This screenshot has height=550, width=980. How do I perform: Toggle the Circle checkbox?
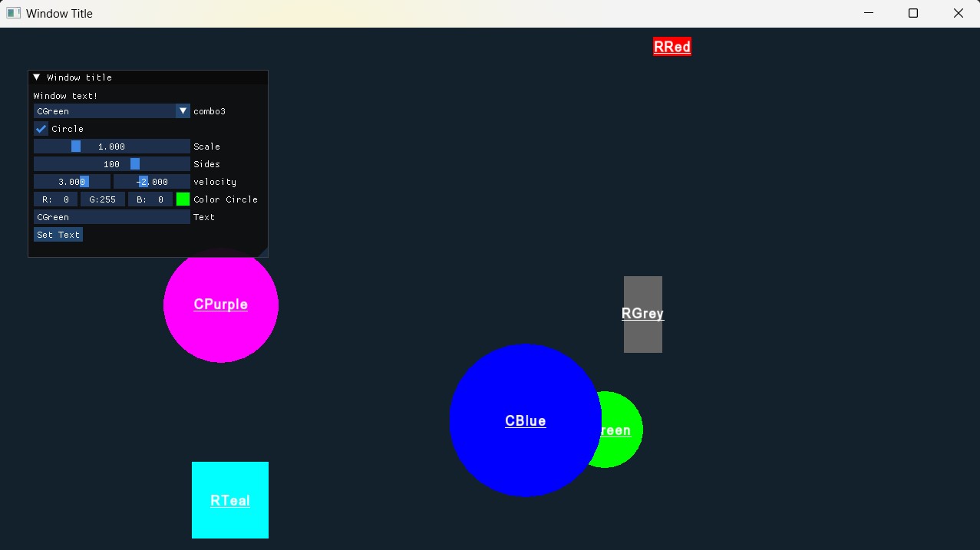pos(41,129)
